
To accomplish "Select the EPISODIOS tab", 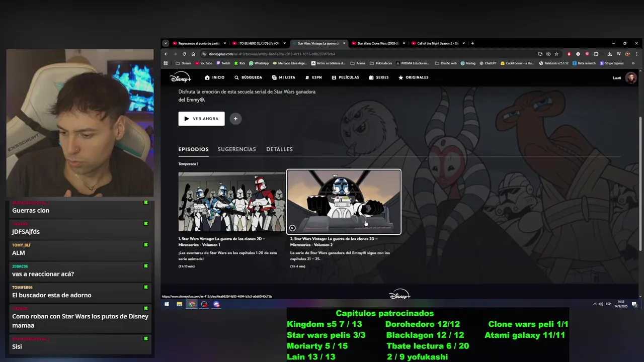I will tap(193, 149).
